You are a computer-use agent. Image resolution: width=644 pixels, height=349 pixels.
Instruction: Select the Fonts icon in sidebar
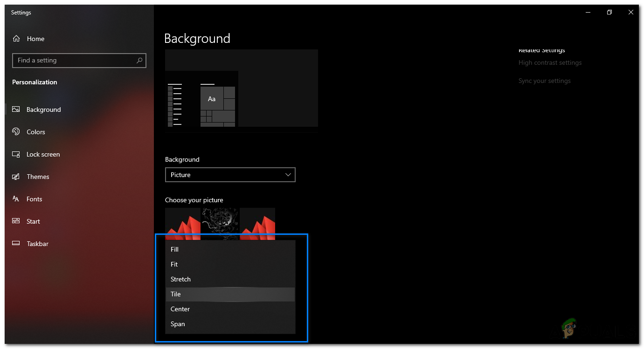[x=15, y=199]
